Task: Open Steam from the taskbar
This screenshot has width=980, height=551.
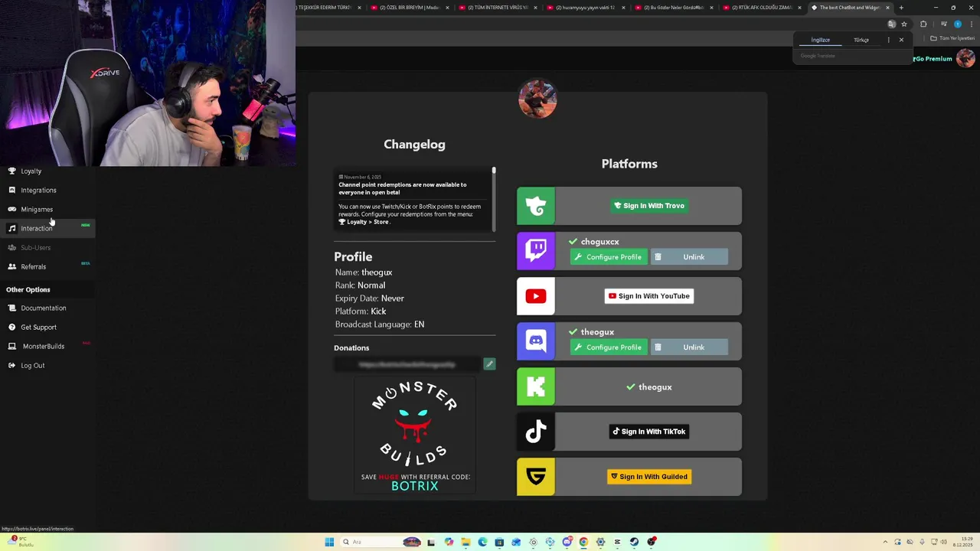Action: [x=634, y=542]
